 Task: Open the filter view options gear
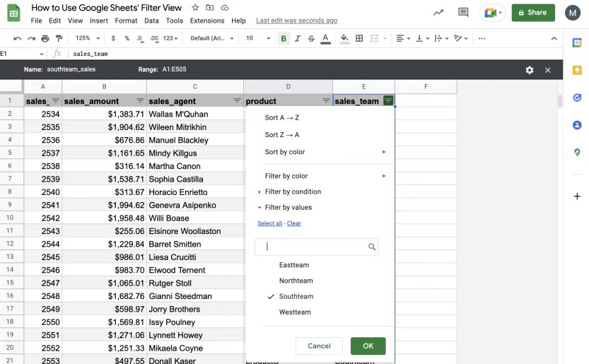click(530, 70)
